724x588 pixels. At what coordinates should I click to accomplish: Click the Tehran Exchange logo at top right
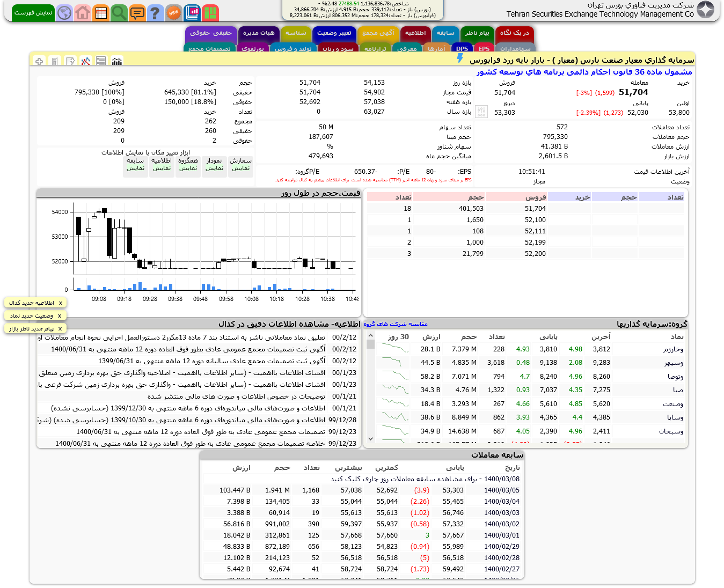[x=705, y=9]
